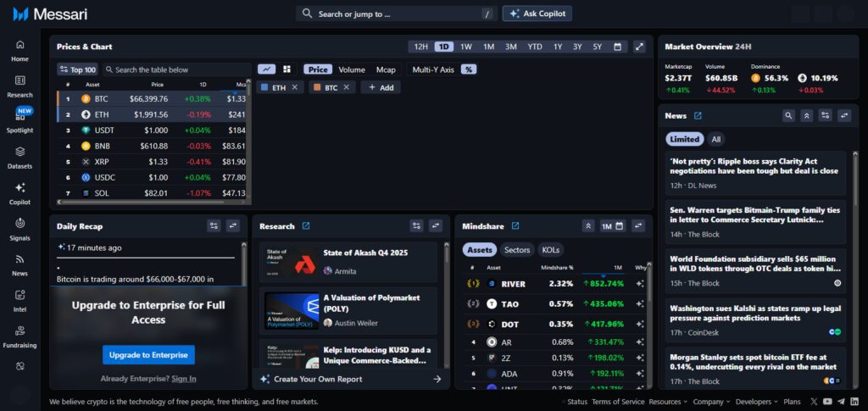Open Research panel filter settings
The width and height of the screenshot is (868, 411).
pos(417,225)
